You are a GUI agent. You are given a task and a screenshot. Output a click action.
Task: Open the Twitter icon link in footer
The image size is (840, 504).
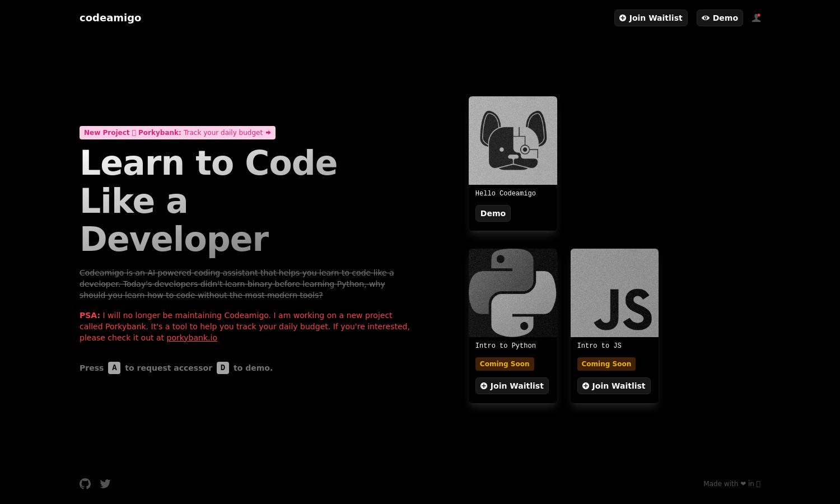105,484
